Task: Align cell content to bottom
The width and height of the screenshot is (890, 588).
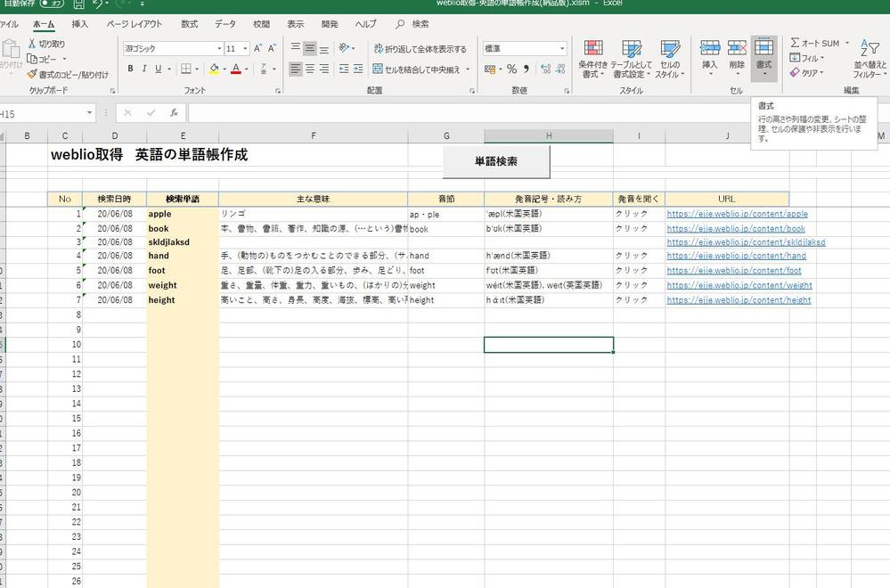Action: [x=324, y=48]
